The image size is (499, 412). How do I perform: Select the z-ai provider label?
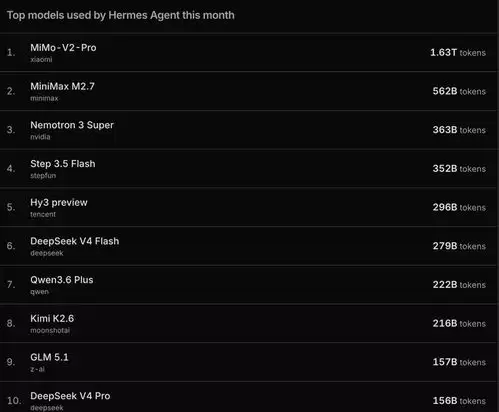38,369
